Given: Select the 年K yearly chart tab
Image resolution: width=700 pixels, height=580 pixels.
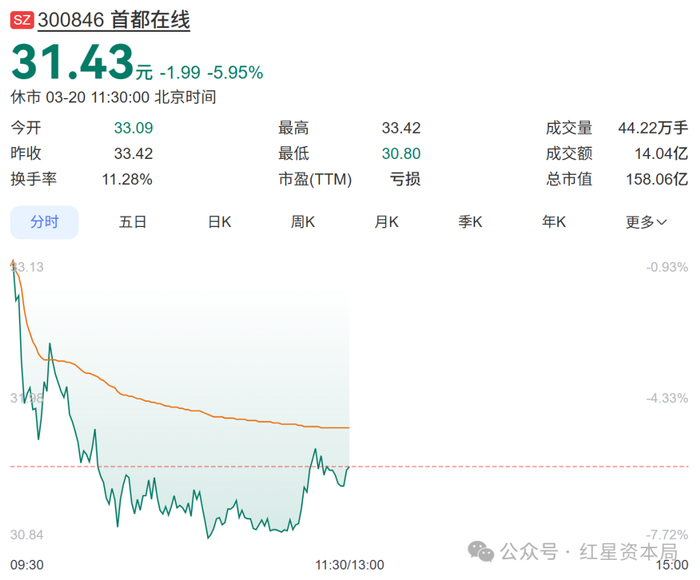Looking at the screenshot, I should pos(554,222).
